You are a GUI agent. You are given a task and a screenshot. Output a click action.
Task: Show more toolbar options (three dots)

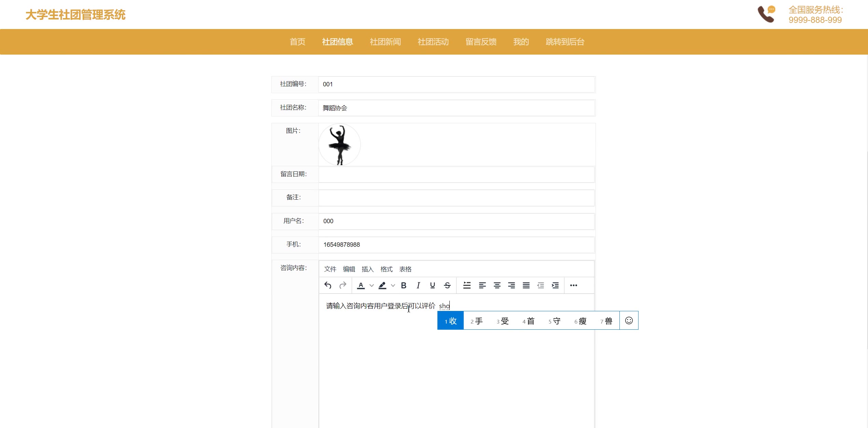pyautogui.click(x=573, y=285)
